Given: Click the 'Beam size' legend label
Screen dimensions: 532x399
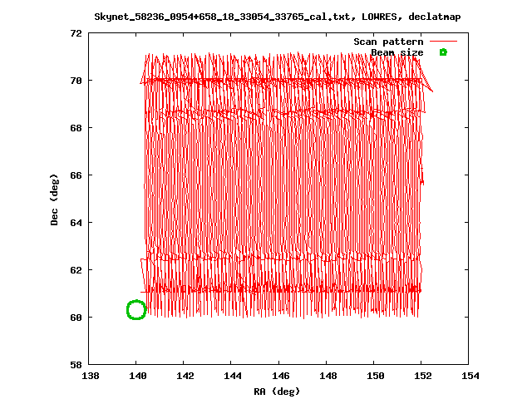Looking at the screenshot, I should (397, 52).
